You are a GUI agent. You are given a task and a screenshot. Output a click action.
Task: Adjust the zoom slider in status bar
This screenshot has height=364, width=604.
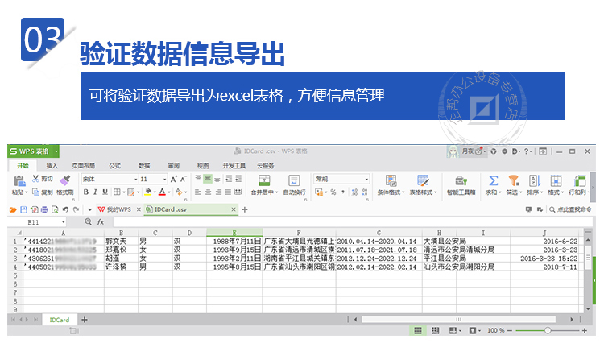(548, 330)
